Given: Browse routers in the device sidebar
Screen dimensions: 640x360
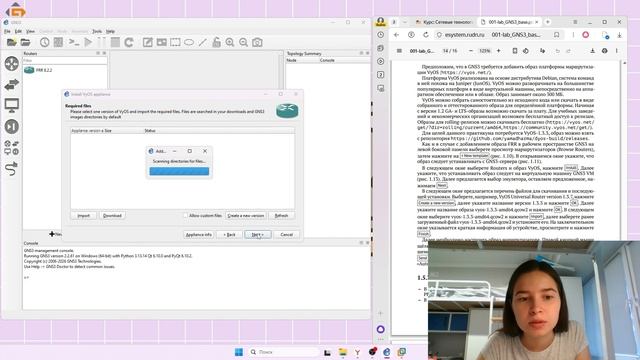Looking at the screenshot, I should pos(11,64).
